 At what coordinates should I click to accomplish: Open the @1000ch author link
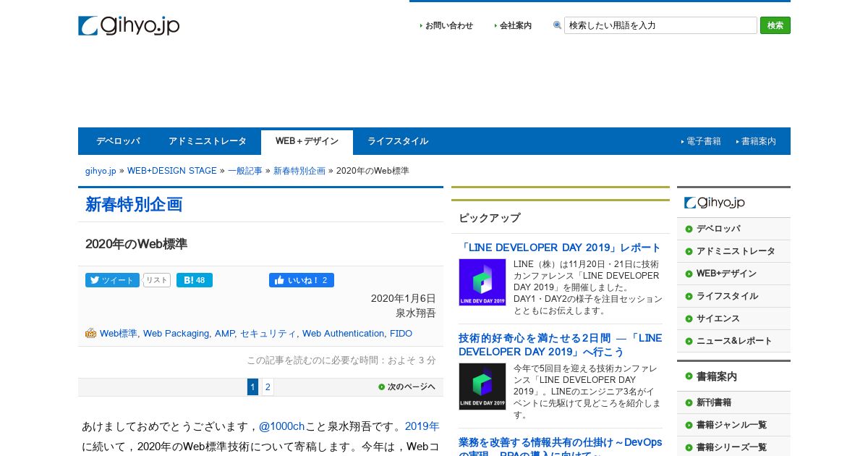coord(281,426)
